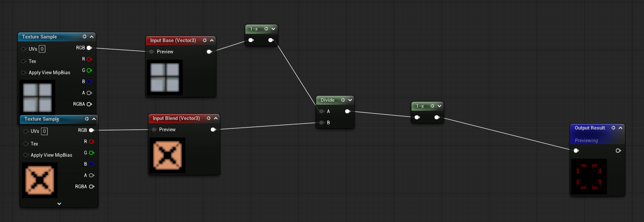Click Tex input pin of gray-window Texture Sample
644x222 pixels.
[x=23, y=61]
